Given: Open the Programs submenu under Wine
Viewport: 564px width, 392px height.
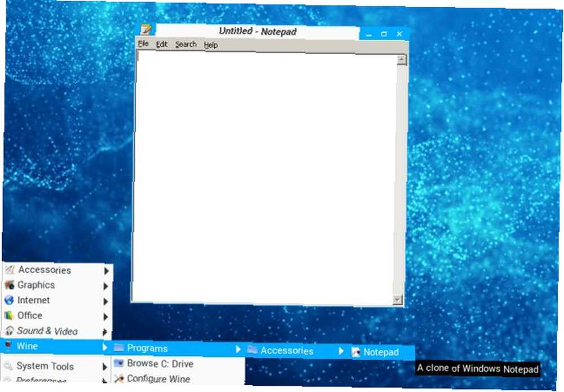Looking at the screenshot, I should pyautogui.click(x=178, y=349).
